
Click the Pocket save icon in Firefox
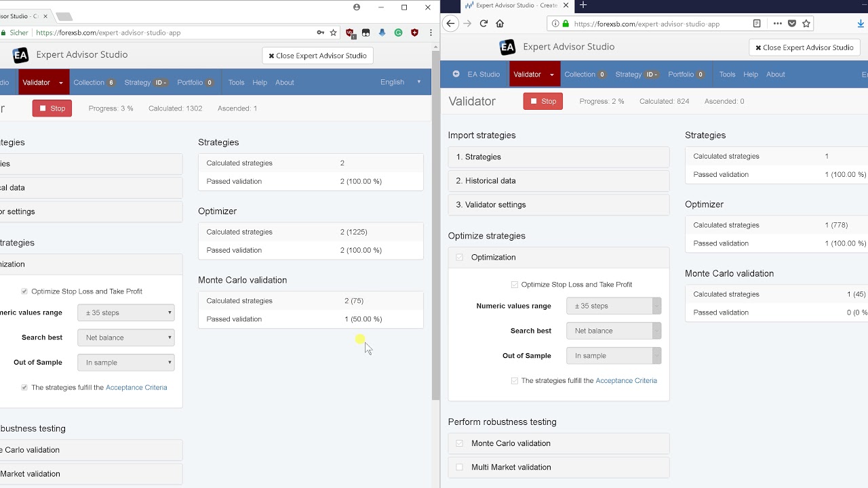click(791, 23)
